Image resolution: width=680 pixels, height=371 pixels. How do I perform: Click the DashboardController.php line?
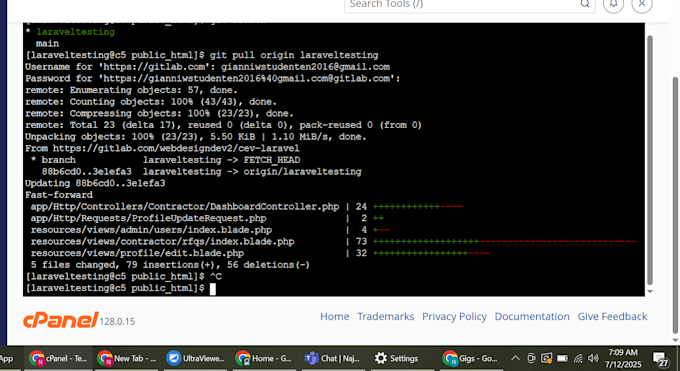pos(246,207)
